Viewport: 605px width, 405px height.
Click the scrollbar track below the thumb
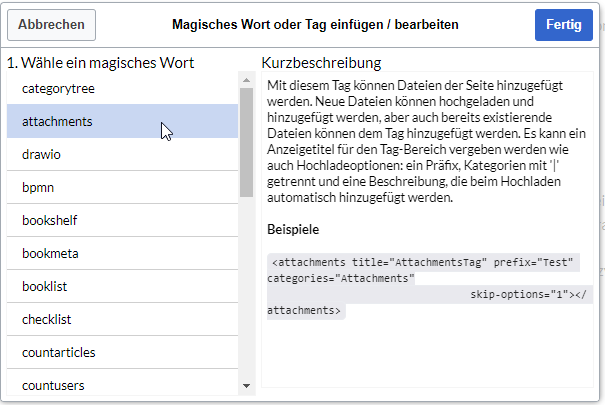pyautogui.click(x=247, y=287)
